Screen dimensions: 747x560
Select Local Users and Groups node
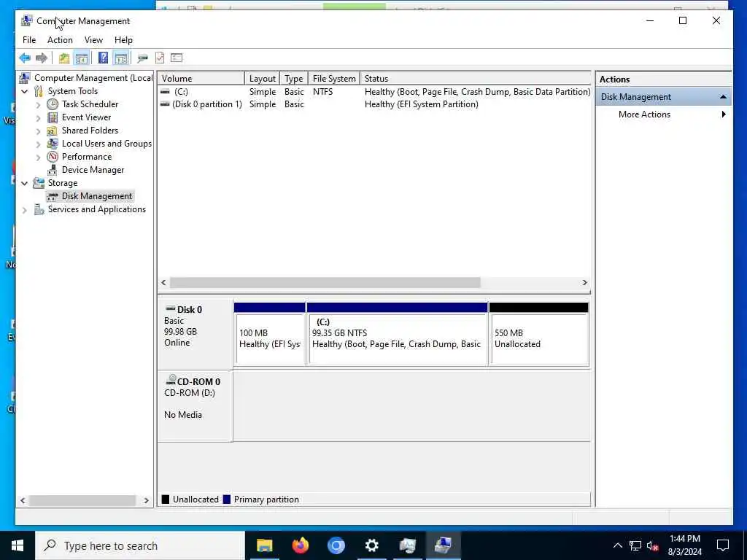(x=107, y=144)
